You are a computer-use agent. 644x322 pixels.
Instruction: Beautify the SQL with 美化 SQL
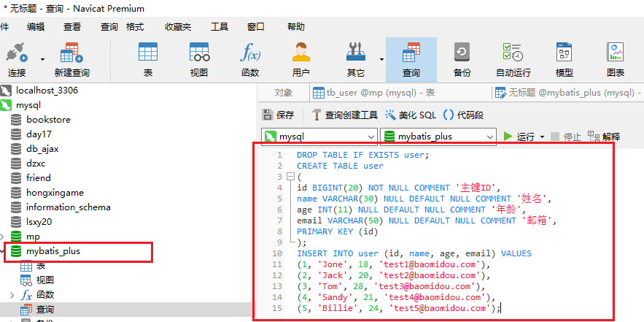411,115
